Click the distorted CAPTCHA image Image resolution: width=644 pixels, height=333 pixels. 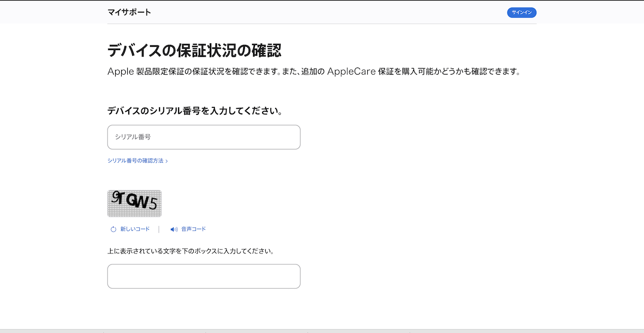click(134, 203)
